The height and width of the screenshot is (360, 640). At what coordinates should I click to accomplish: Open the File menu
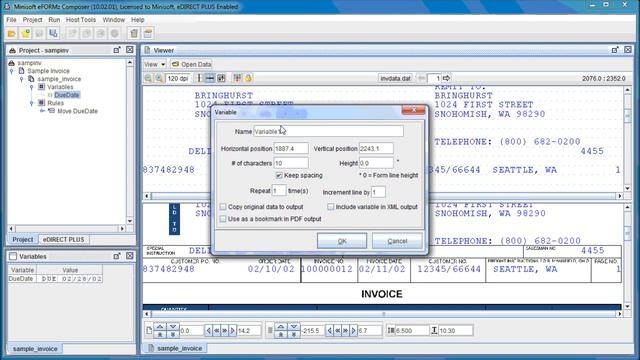(11, 20)
